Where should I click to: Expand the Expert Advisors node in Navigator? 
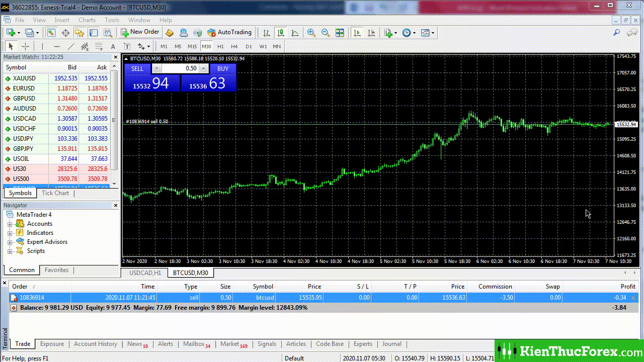click(x=10, y=242)
